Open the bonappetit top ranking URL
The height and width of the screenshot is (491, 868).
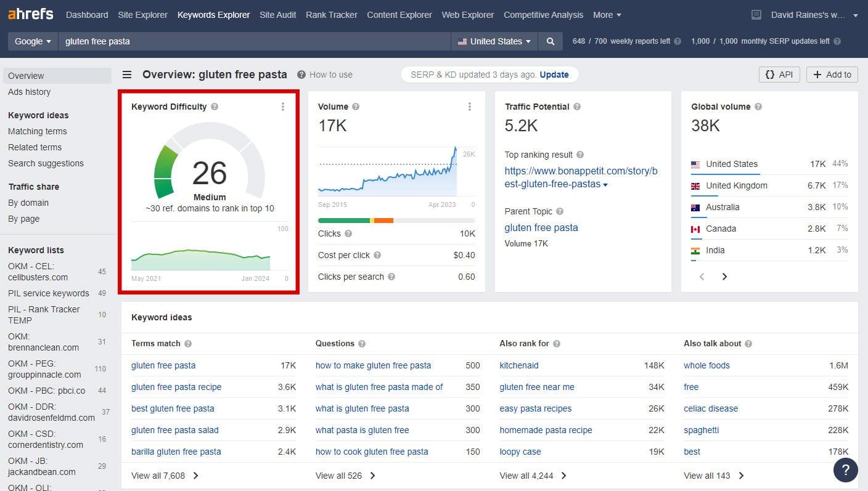pos(581,177)
